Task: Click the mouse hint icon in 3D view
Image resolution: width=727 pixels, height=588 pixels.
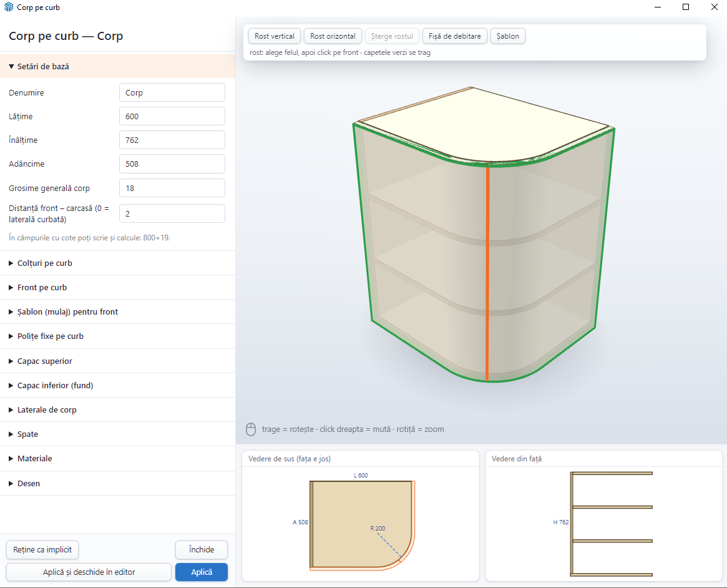Action: coord(251,429)
